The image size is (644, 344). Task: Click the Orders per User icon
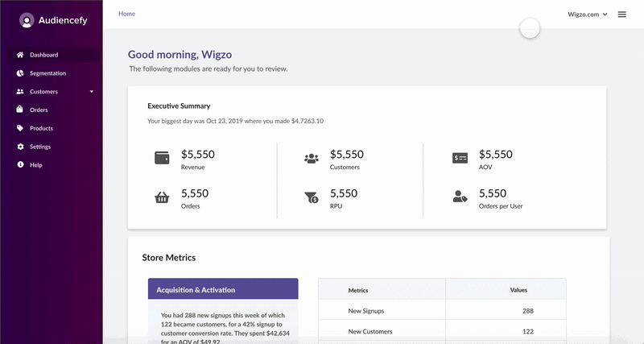point(460,197)
